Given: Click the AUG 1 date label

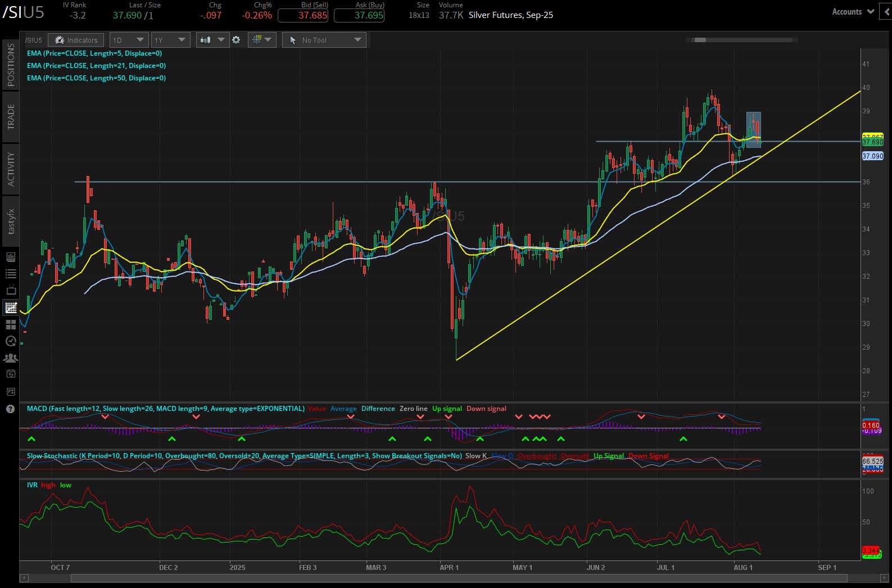Looking at the screenshot, I should tap(743, 567).
